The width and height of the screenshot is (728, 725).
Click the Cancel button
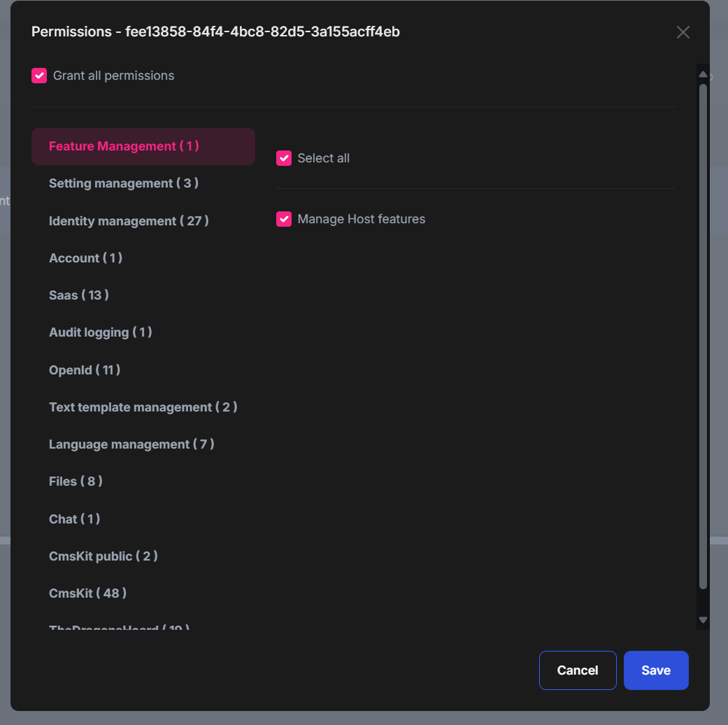click(x=578, y=670)
